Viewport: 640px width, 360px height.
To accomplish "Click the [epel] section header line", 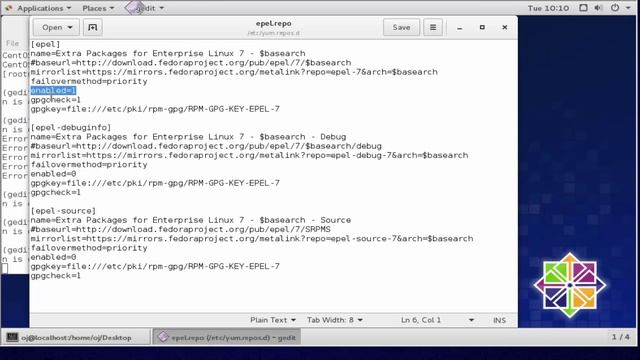I will click(45, 44).
